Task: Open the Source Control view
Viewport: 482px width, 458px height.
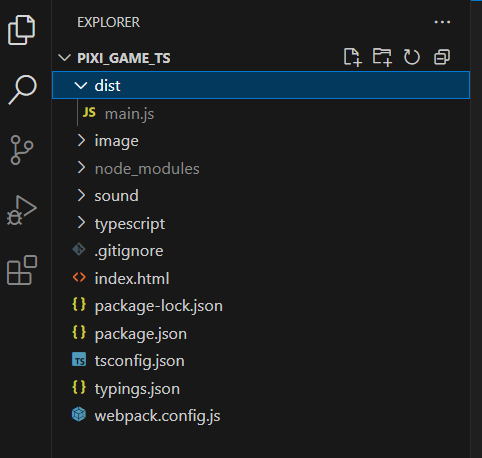Action: click(22, 150)
